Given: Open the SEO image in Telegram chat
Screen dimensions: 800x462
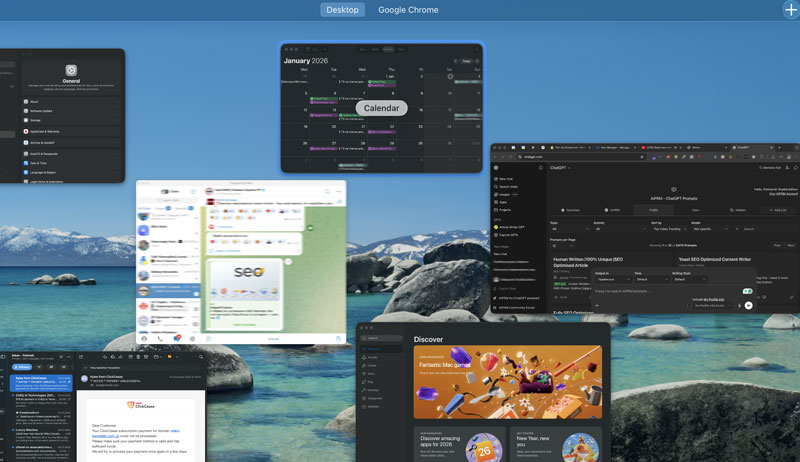Looking at the screenshot, I should pyautogui.click(x=248, y=280).
